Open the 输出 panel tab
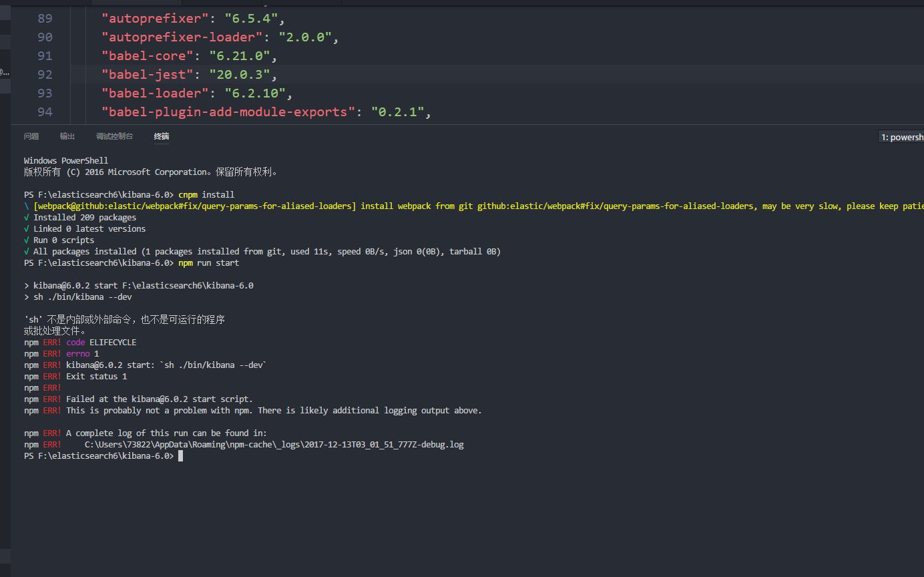Viewport: 924px width, 577px height. (67, 136)
